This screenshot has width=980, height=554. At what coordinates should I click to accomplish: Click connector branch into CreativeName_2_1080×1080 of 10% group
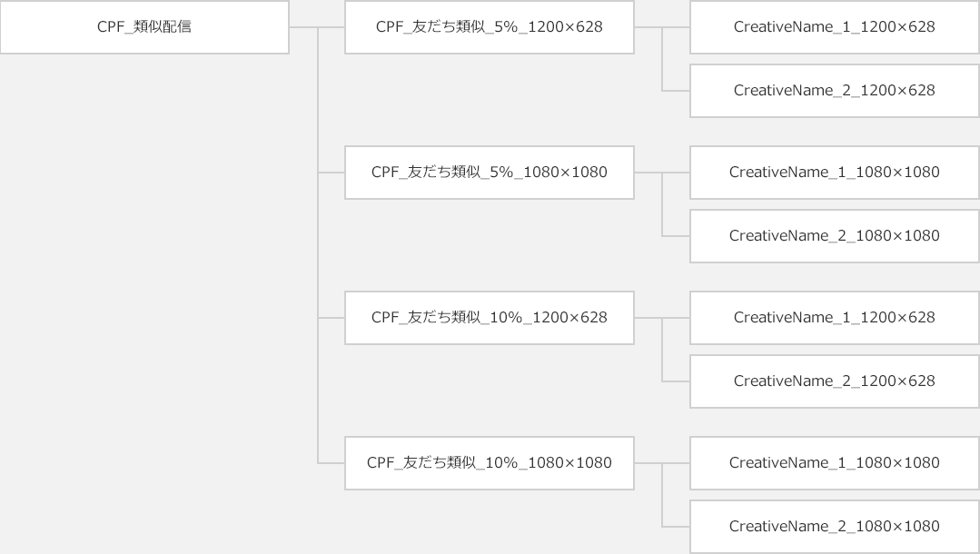click(x=677, y=527)
